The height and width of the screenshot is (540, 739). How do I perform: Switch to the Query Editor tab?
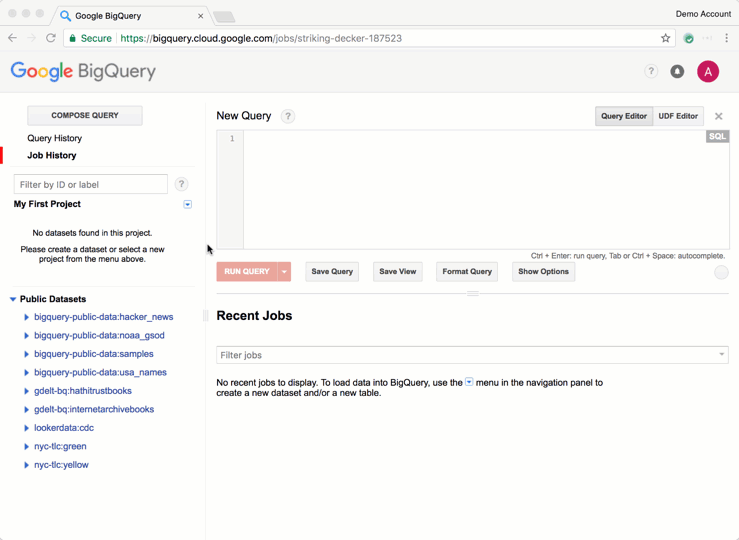pyautogui.click(x=624, y=116)
